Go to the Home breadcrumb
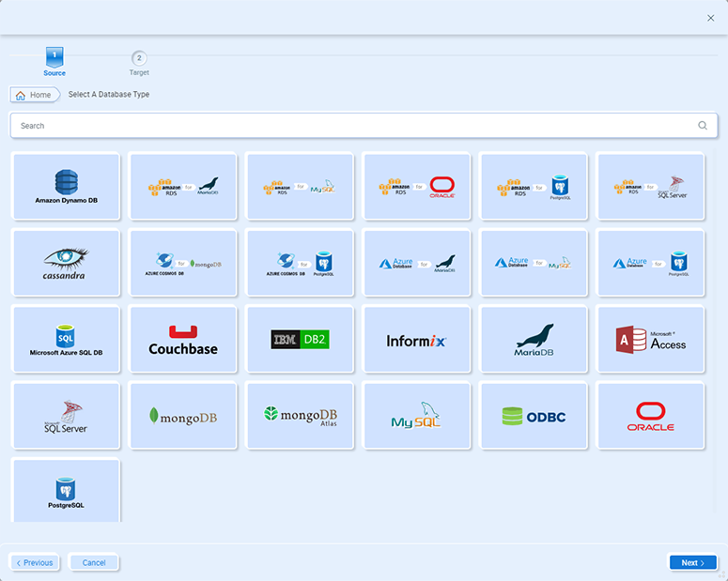Image resolution: width=728 pixels, height=581 pixels. point(35,95)
